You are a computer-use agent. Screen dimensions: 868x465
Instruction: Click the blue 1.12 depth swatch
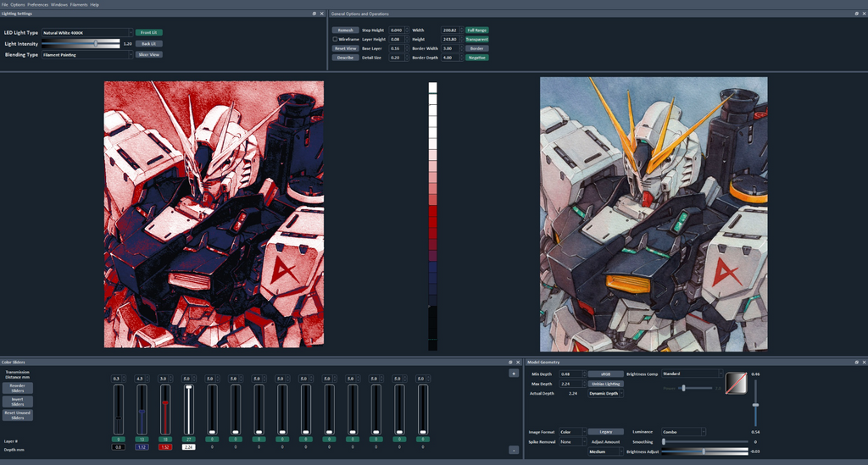142,447
